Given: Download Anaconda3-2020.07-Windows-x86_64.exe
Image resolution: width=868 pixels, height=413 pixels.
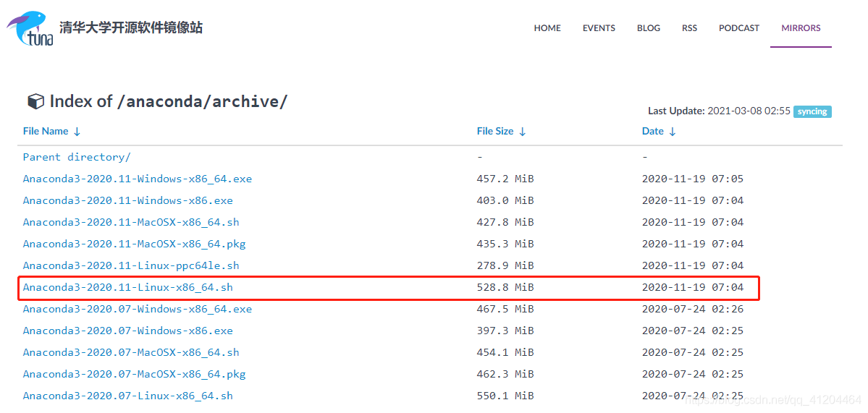Looking at the screenshot, I should pos(138,309).
